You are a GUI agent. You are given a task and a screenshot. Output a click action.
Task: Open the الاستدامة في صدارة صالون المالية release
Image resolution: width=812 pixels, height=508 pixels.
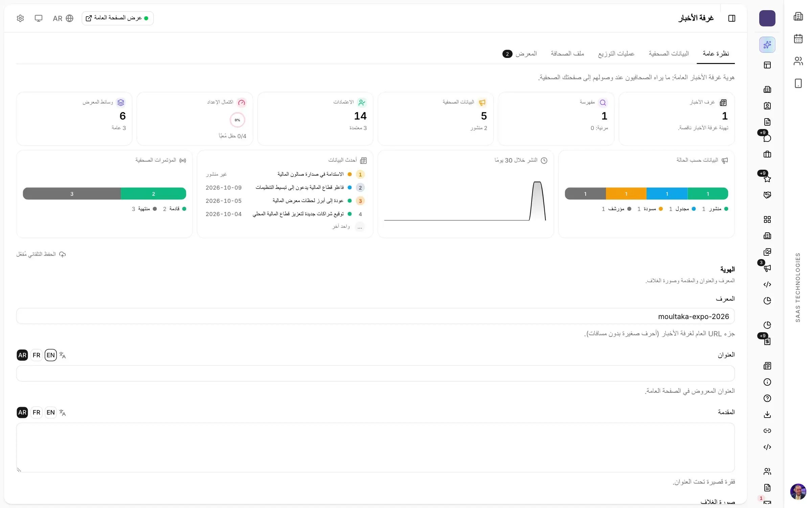click(x=310, y=174)
